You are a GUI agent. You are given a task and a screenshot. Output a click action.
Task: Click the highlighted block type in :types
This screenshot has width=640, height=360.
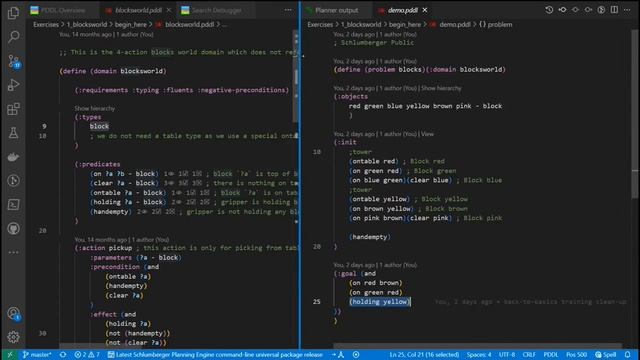pyautogui.click(x=99, y=126)
